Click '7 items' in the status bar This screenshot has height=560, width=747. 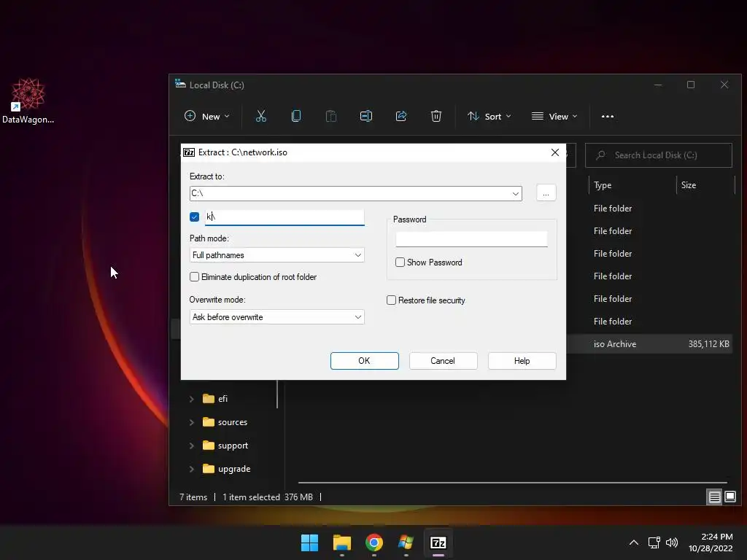(x=193, y=497)
